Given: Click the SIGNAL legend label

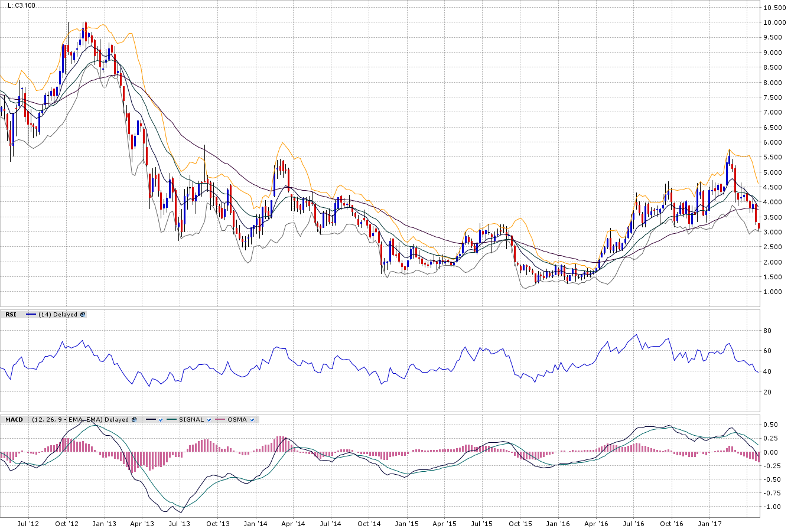Looking at the screenshot, I should pos(191,420).
